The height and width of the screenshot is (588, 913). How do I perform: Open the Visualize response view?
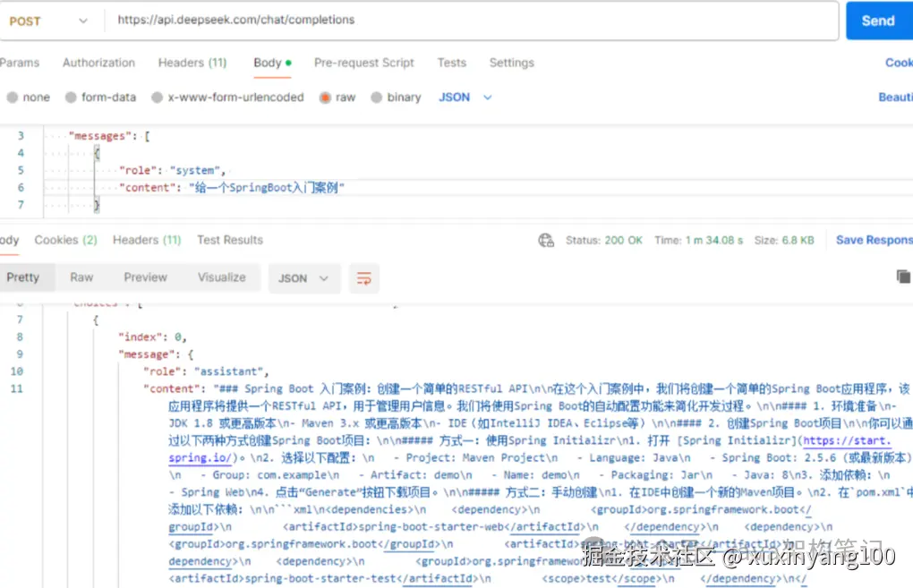click(x=222, y=277)
